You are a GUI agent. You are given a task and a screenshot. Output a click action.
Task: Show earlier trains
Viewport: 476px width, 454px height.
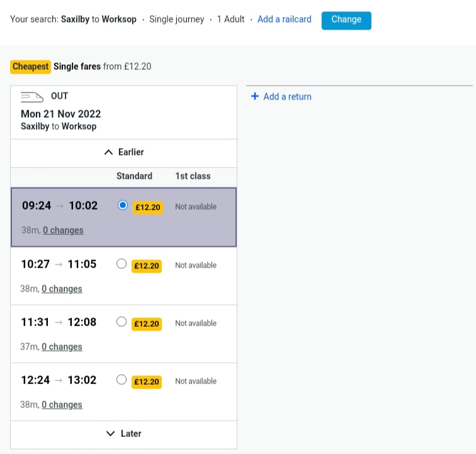(x=124, y=152)
